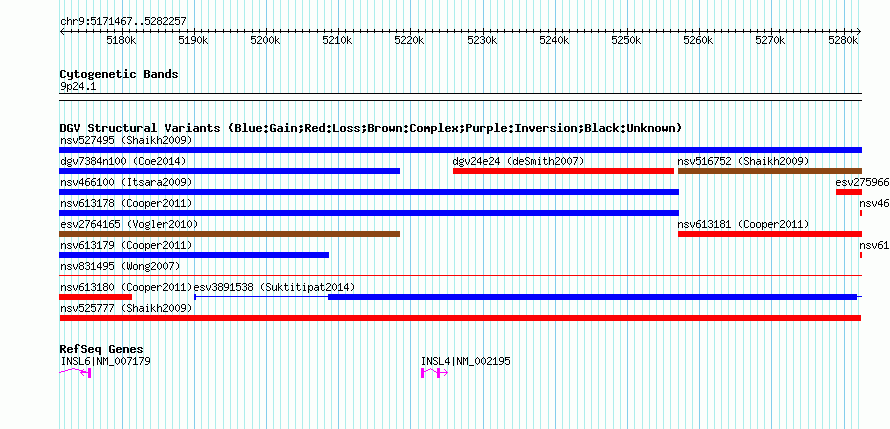Viewport: 890px width, 429px height.
Task: Click the INSL4 gene glyph
Action: point(434,372)
